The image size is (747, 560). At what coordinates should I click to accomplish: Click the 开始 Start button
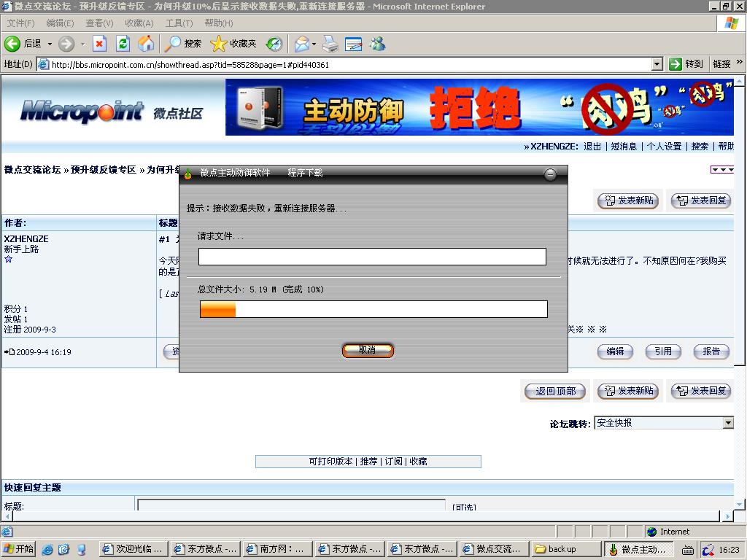[18, 549]
